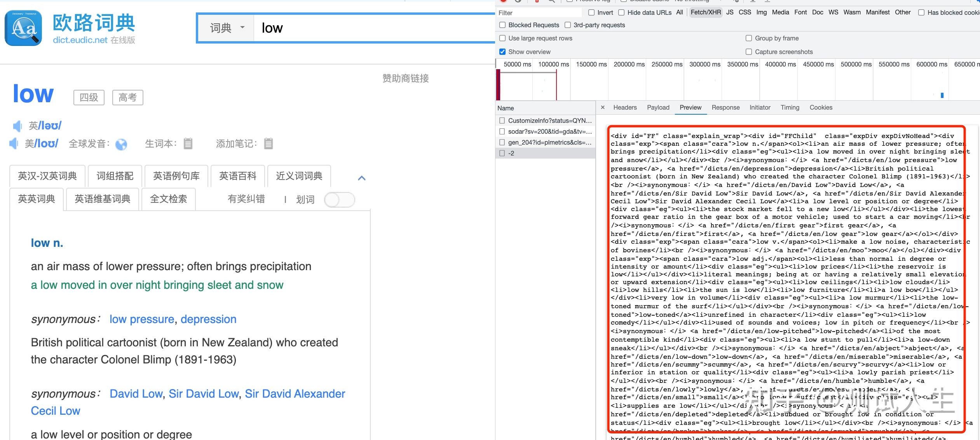Open global pronunciation globe icon
980x440 pixels.
coord(121,144)
